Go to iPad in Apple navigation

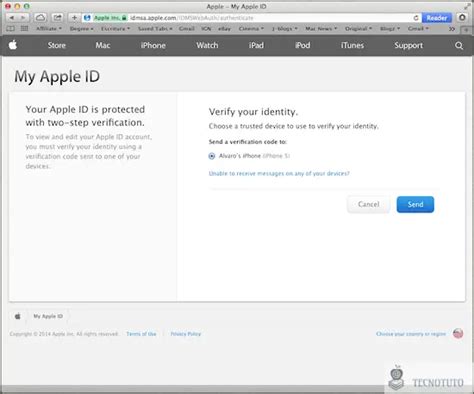pos(256,45)
